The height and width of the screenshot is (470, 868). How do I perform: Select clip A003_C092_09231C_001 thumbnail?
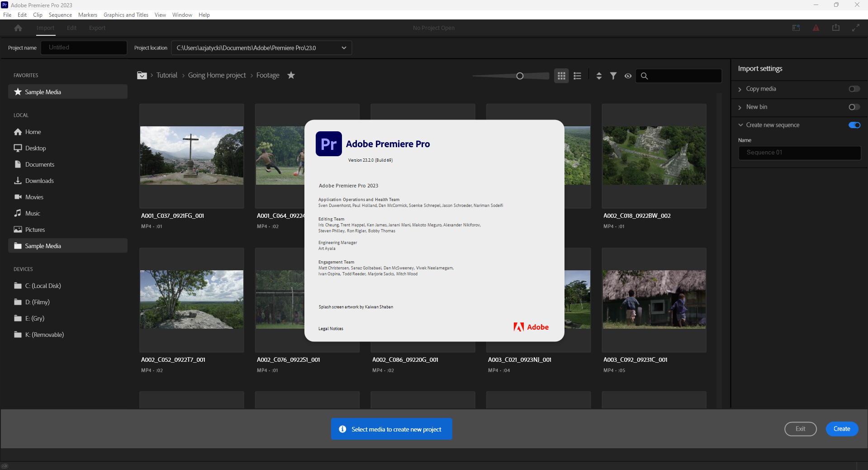(x=654, y=299)
